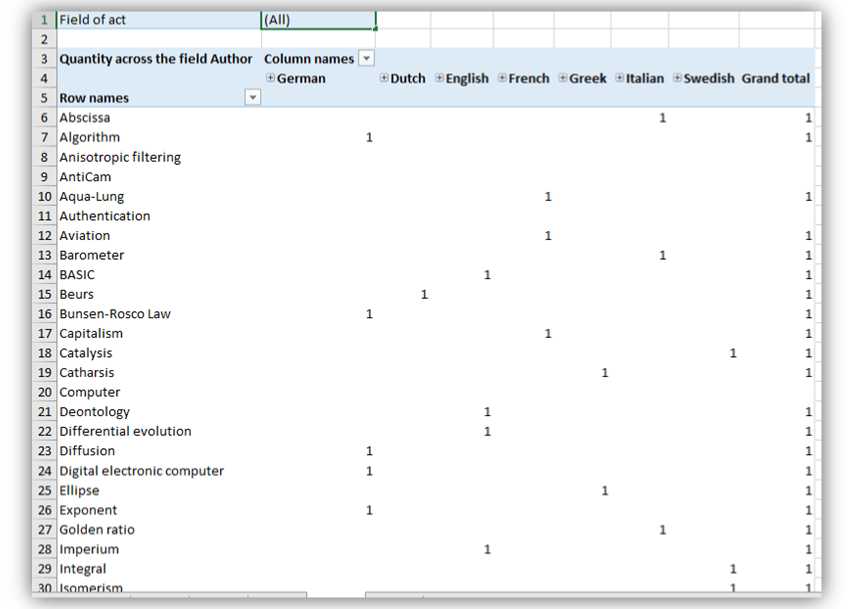Select the Swedish value 1 for Catalysis
This screenshot has height=609, width=853.
pyautogui.click(x=733, y=353)
